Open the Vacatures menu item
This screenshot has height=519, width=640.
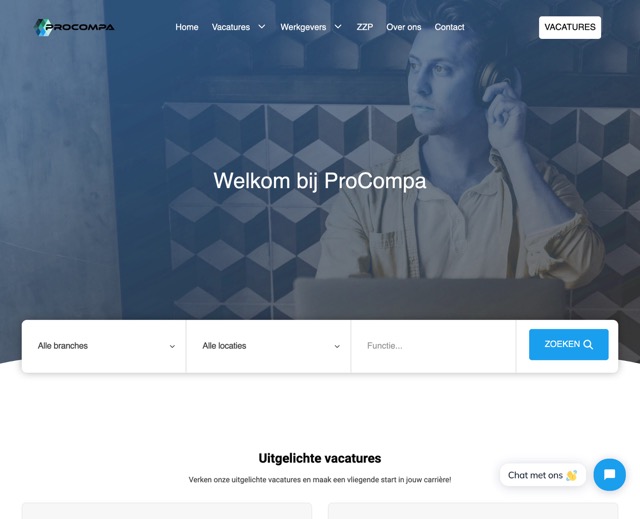pyautogui.click(x=231, y=27)
